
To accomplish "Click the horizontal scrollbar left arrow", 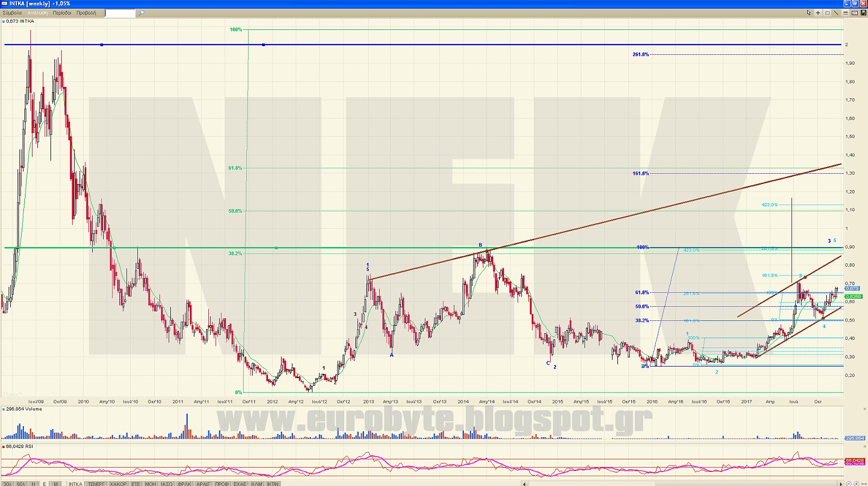I will click(524, 483).
